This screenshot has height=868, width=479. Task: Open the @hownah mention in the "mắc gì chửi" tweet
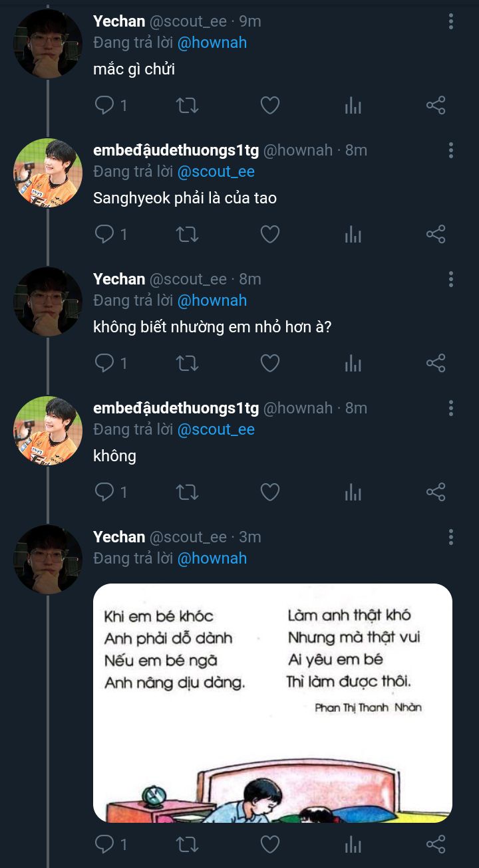coord(212,43)
